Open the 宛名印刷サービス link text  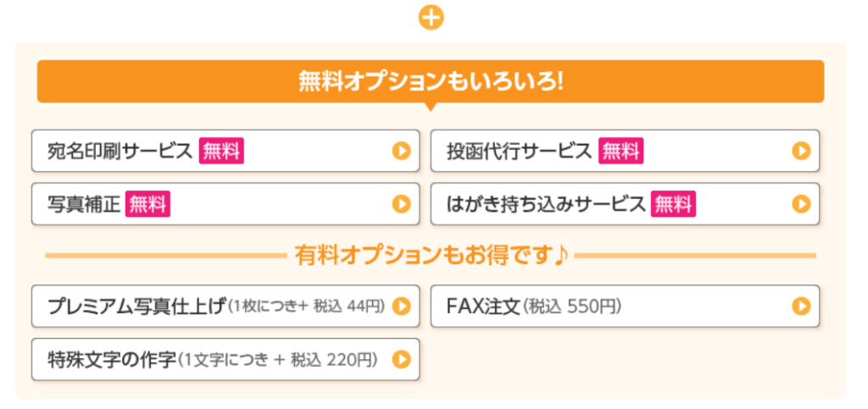(120, 151)
